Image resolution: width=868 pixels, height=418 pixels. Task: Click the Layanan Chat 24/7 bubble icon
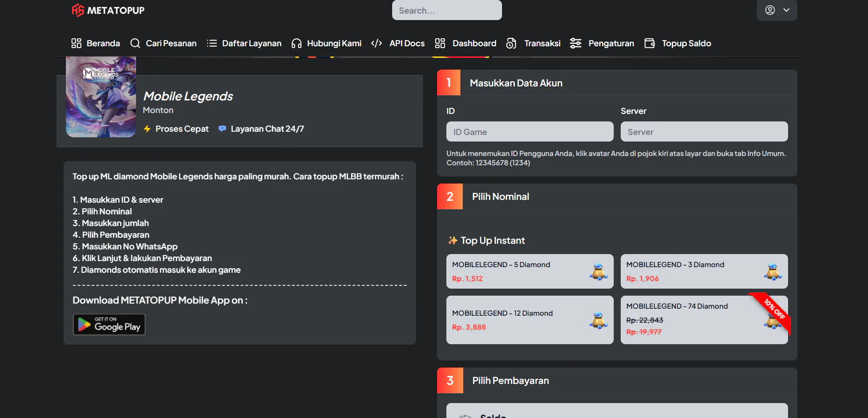(222, 128)
